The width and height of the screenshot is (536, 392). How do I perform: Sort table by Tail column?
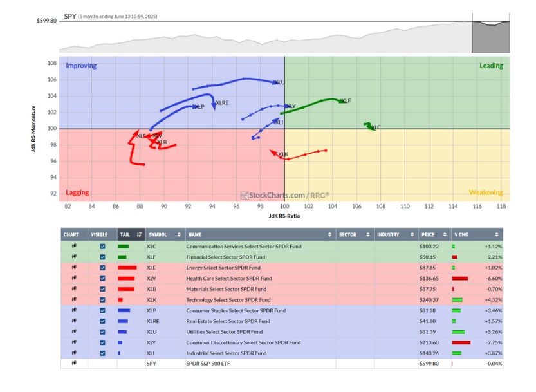pyautogui.click(x=131, y=235)
